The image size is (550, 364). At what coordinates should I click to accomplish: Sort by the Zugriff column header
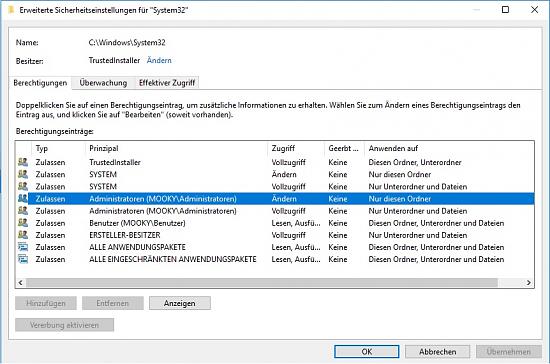296,148
